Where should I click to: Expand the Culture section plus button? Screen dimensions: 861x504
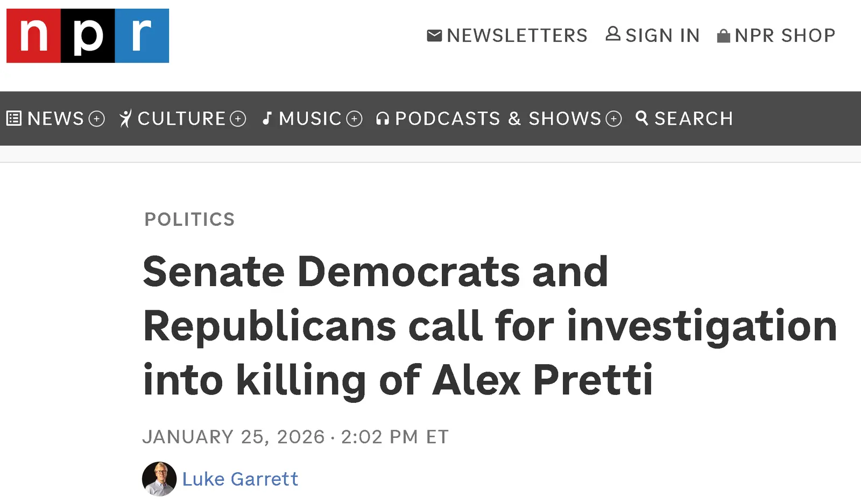pyautogui.click(x=238, y=118)
